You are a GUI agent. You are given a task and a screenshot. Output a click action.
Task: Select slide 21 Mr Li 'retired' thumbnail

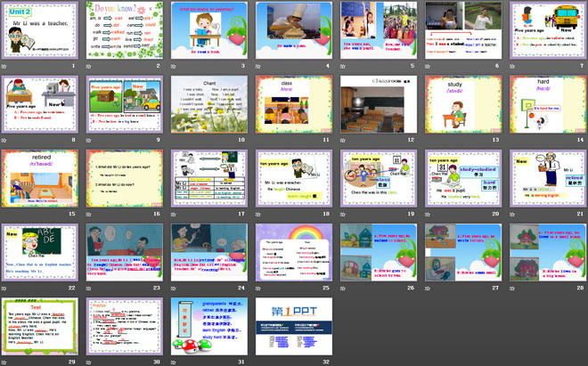click(548, 178)
